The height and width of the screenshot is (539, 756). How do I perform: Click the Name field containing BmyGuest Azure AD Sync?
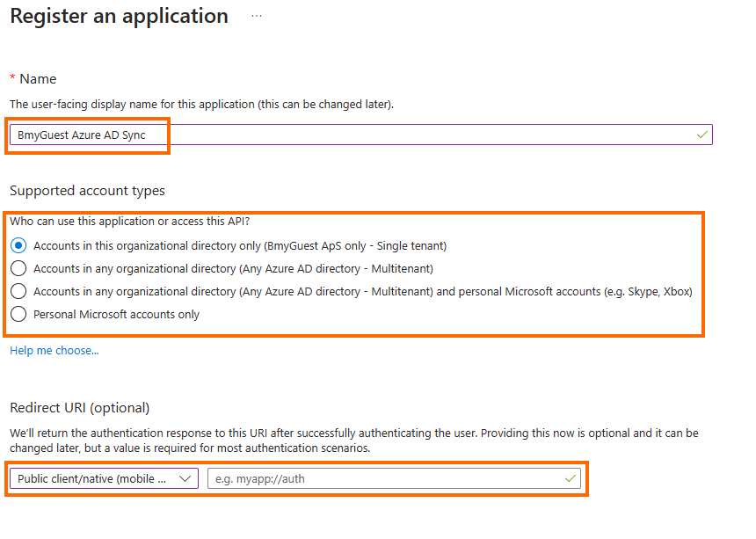(x=360, y=135)
